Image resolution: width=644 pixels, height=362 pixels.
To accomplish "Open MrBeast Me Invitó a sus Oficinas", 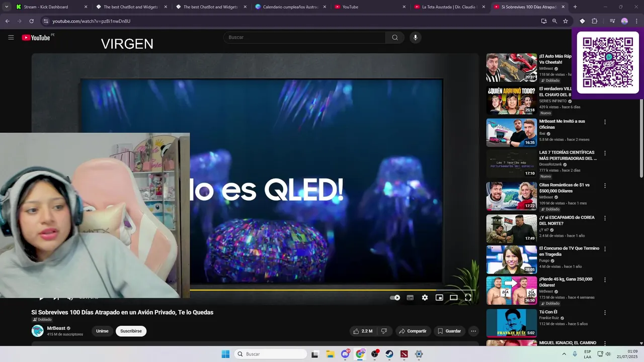I will [x=511, y=133].
